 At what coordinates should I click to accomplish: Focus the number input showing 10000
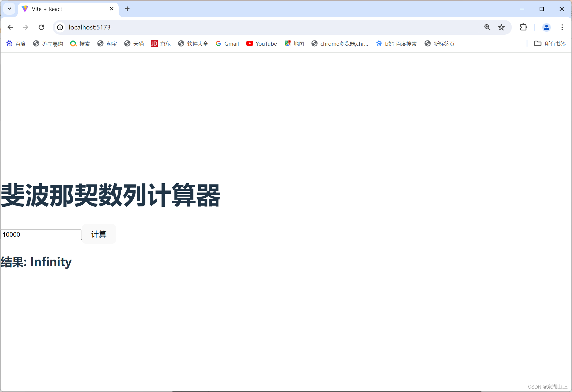click(41, 234)
